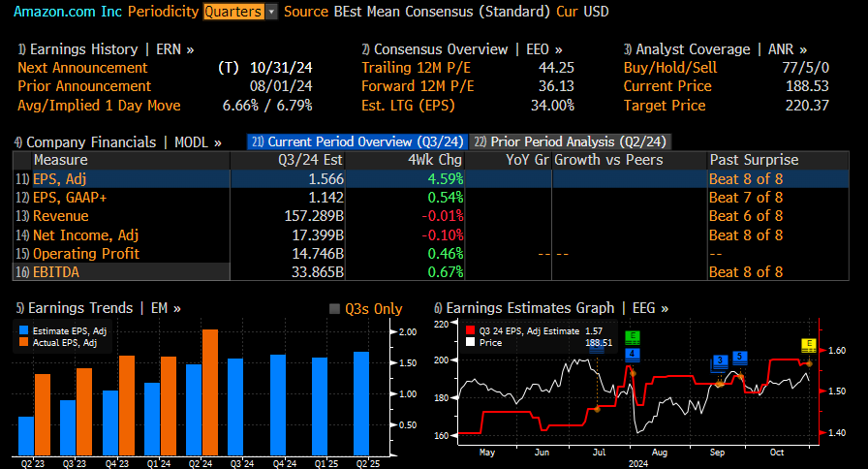This screenshot has height=469, width=868.
Task: Click the Buy/Hold/Sell value 77/5/0
Action: (x=805, y=68)
